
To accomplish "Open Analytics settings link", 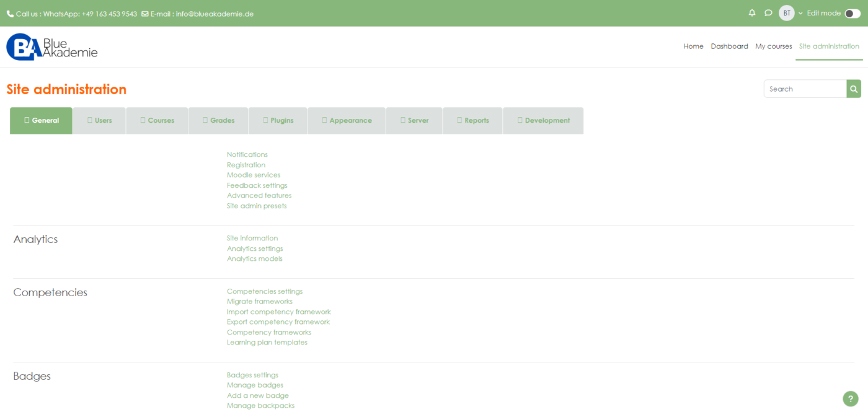I will (x=255, y=248).
